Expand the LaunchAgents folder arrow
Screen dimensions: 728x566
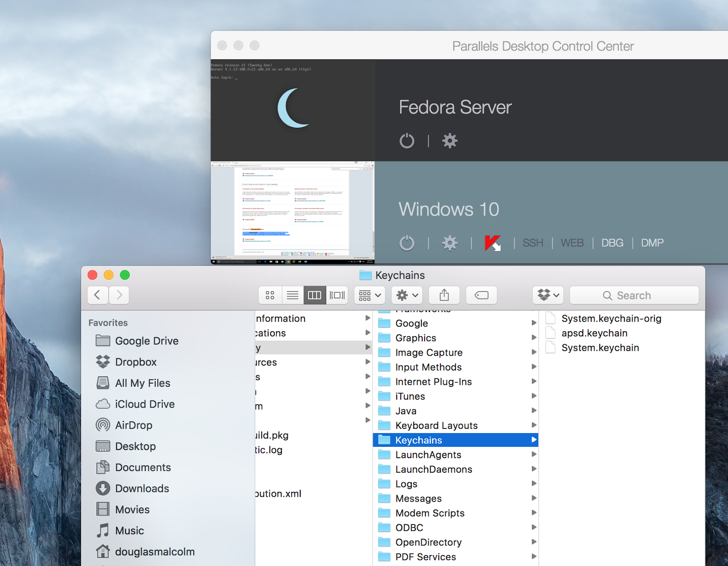click(534, 454)
